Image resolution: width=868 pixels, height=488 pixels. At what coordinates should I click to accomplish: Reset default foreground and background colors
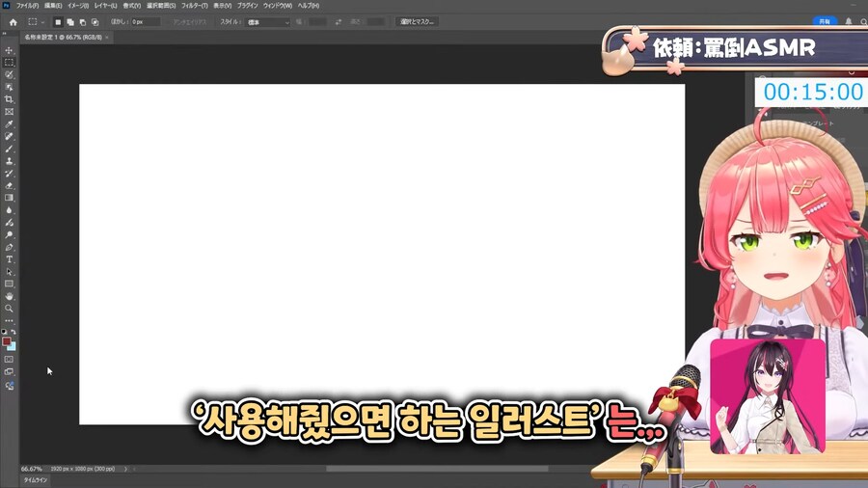tap(5, 332)
